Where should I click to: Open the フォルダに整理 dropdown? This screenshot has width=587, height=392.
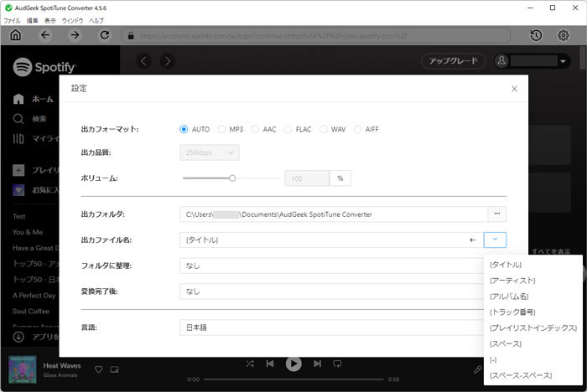point(332,266)
